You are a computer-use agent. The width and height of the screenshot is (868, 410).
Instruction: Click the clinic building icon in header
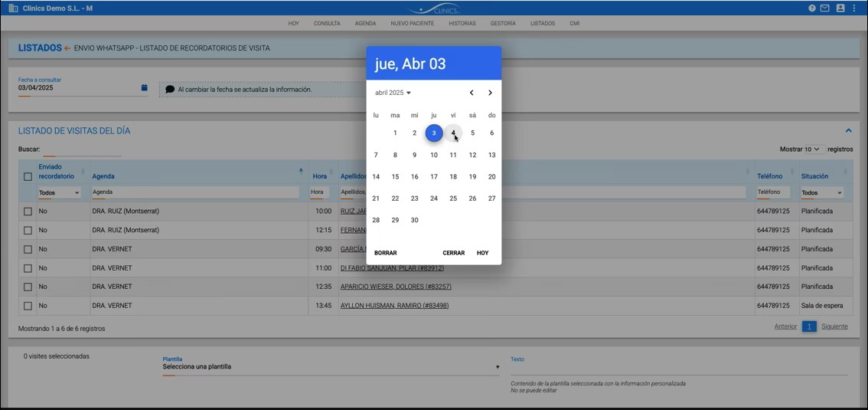point(13,8)
